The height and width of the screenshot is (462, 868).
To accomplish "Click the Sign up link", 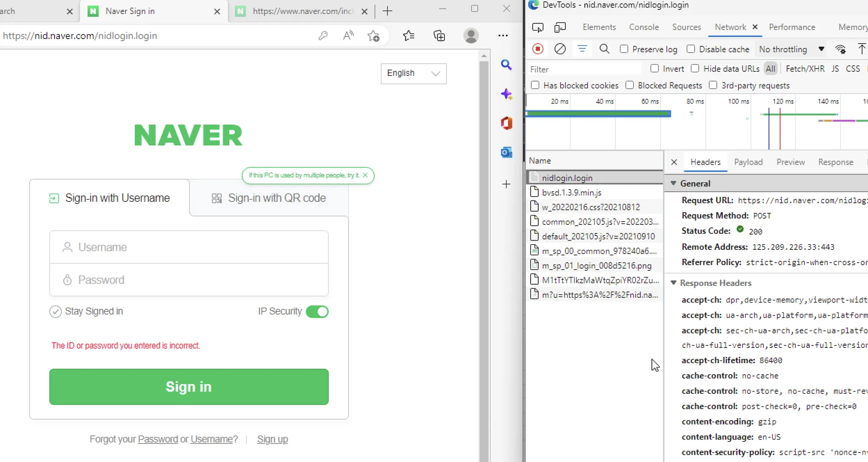I will click(272, 439).
